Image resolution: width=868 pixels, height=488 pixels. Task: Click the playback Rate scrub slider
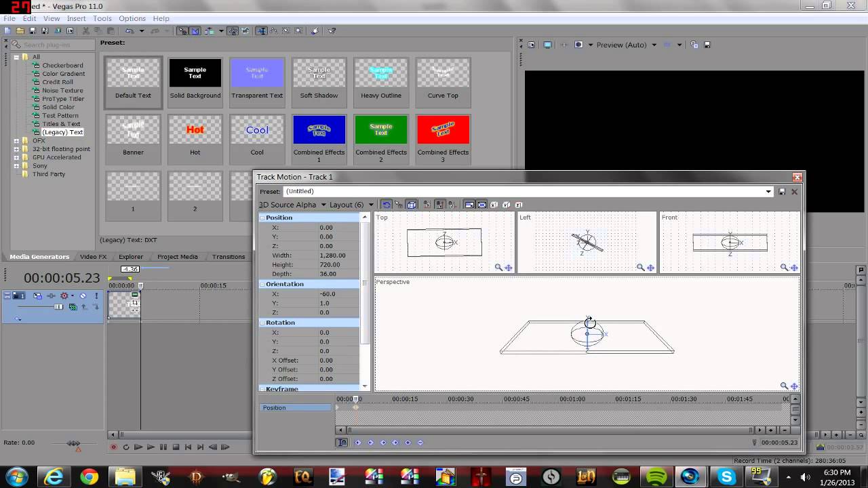coord(74,443)
